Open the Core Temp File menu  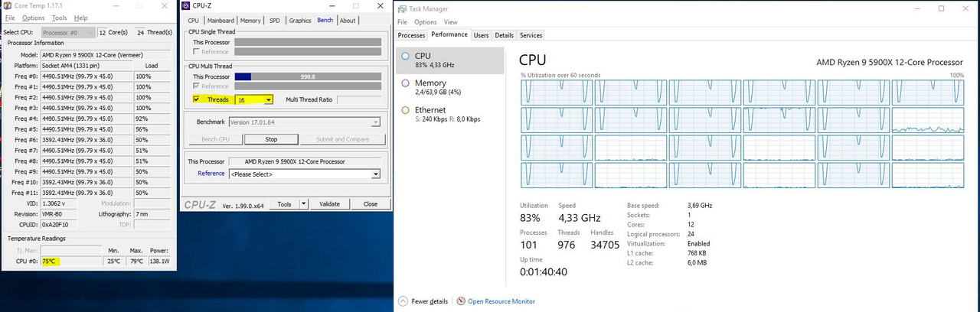[10, 18]
